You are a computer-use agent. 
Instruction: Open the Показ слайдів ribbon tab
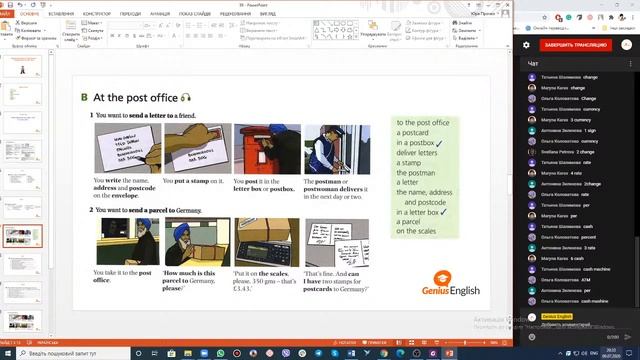195,14
